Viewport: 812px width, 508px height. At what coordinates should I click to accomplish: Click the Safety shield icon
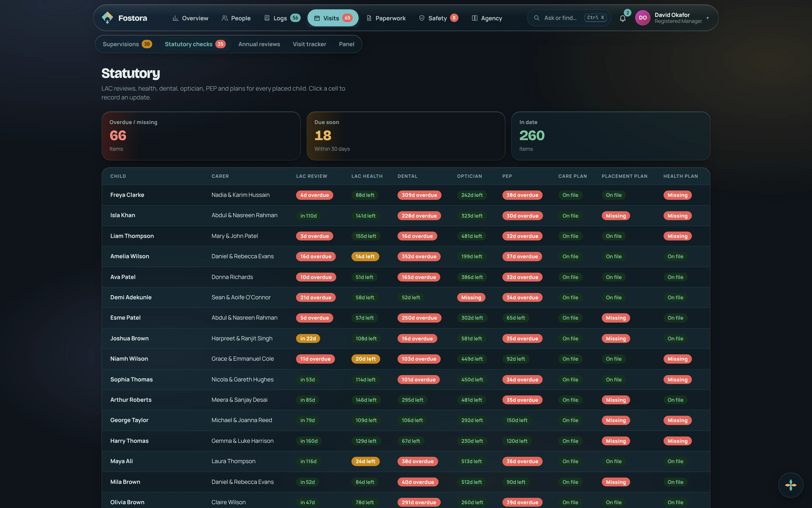(x=422, y=18)
